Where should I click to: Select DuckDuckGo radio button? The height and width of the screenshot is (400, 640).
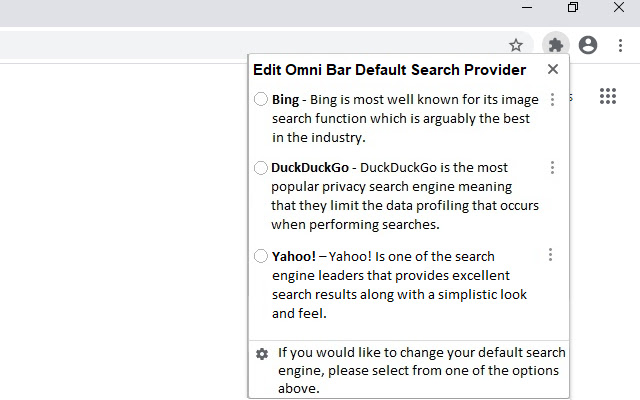261,168
